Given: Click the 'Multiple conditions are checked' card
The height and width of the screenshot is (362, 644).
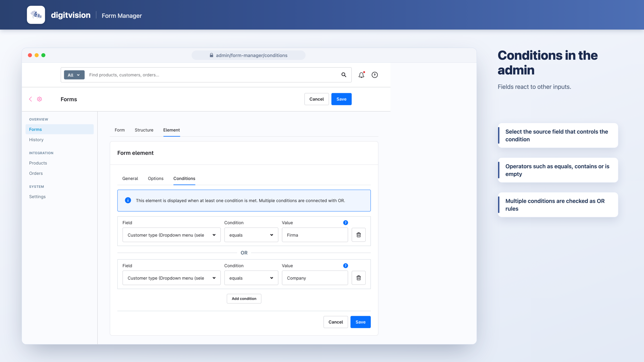Looking at the screenshot, I should pyautogui.click(x=558, y=205).
